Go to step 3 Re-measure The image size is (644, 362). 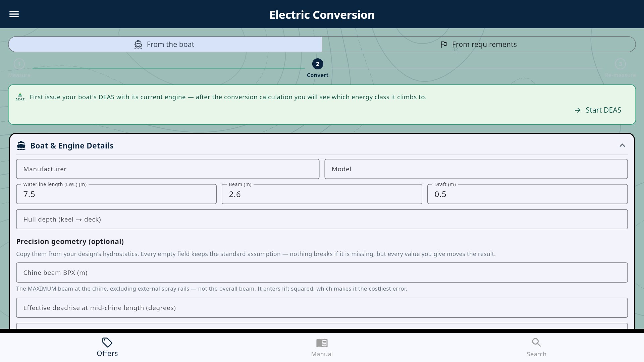[x=620, y=68]
